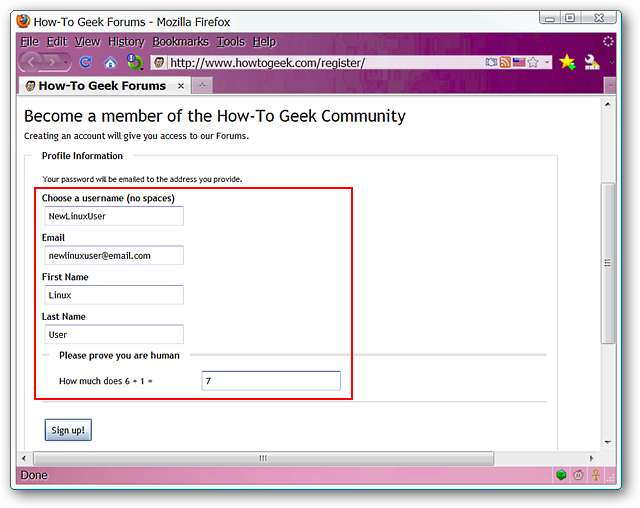Click the 'How much does 6 + 1 =' text
Image resolution: width=640 pixels, height=508 pixels.
106,381
